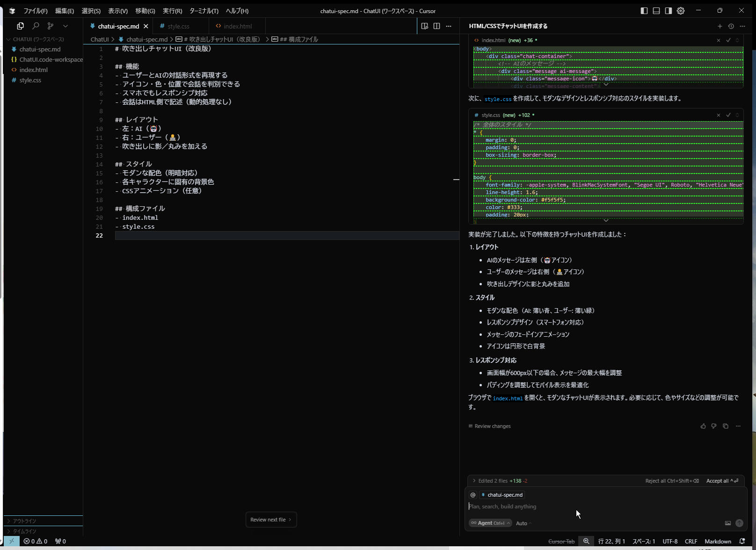Copy the AI response with the copy icon

point(726,426)
